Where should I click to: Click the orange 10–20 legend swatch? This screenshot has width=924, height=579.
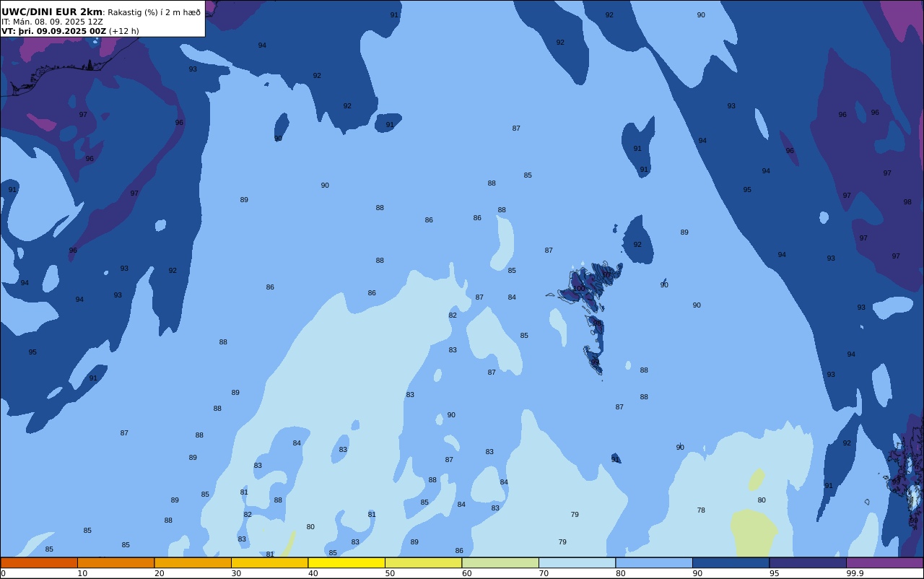click(115, 562)
